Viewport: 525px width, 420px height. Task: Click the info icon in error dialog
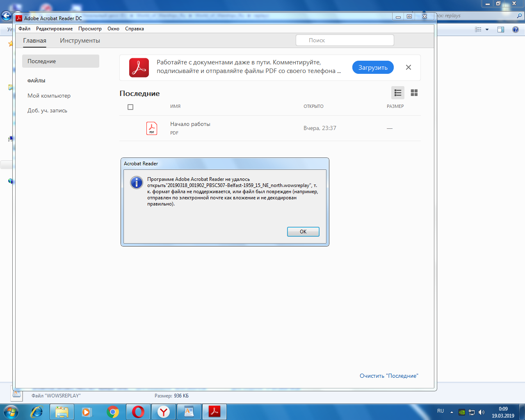(x=137, y=183)
